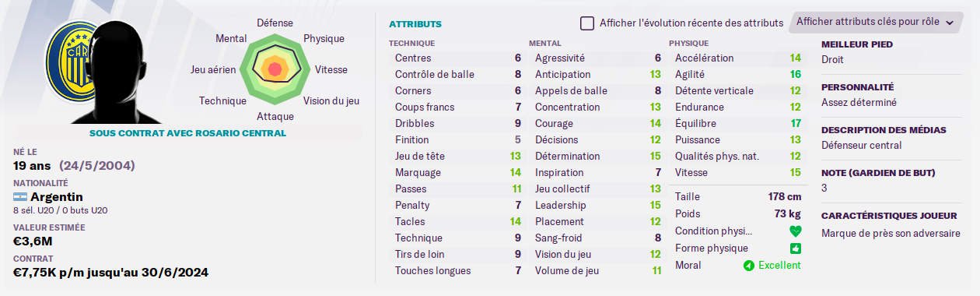
Task: Click the chevron on Afficher attributs clés
Action: click(950, 23)
